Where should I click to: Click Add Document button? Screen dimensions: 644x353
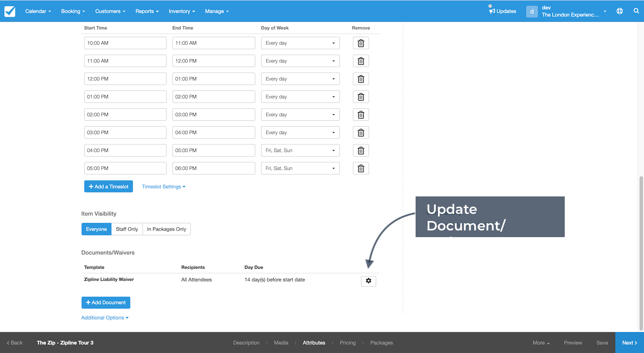coord(106,302)
